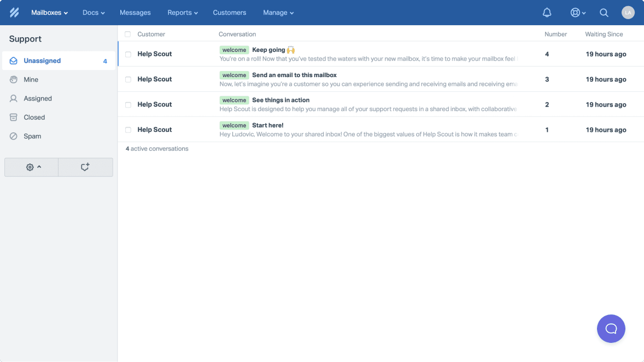Click the '4 active conversations' text
This screenshot has width=644, height=362.
click(x=157, y=149)
